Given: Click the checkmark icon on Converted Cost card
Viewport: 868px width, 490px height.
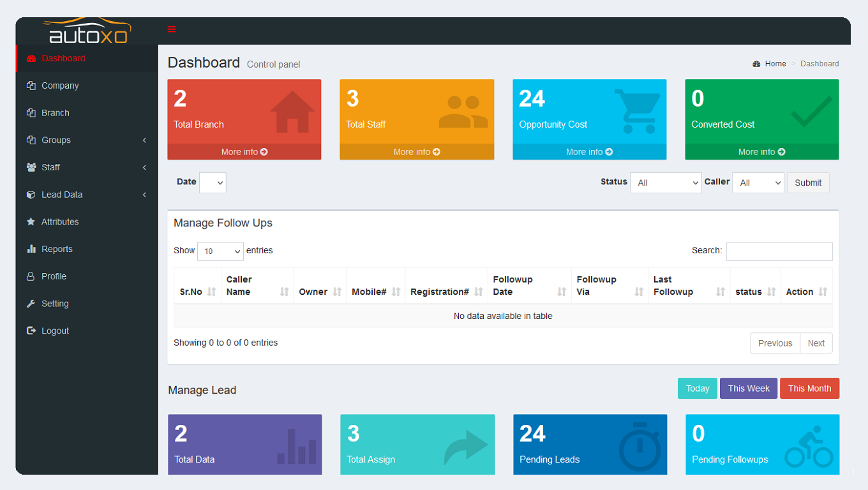Looking at the screenshot, I should pyautogui.click(x=811, y=112).
